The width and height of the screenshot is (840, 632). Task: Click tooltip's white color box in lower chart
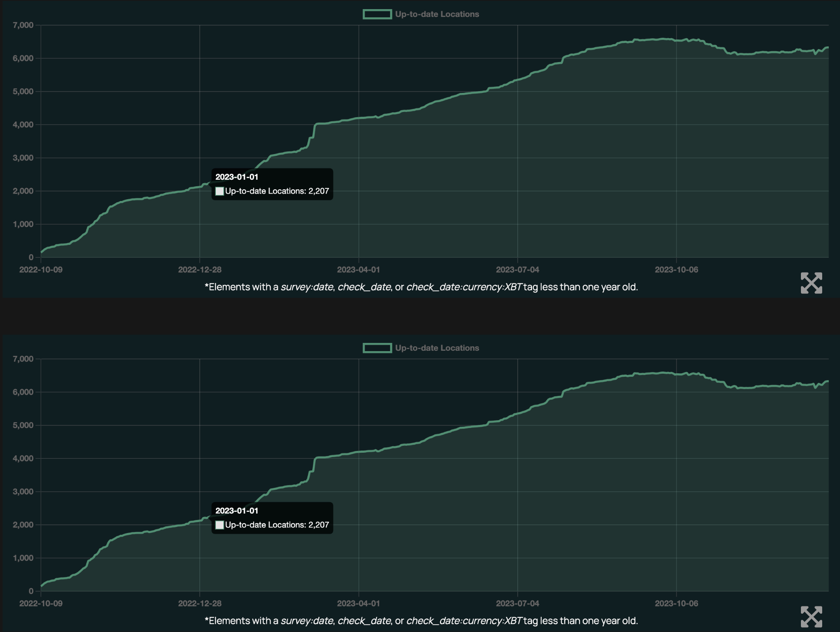(x=220, y=525)
